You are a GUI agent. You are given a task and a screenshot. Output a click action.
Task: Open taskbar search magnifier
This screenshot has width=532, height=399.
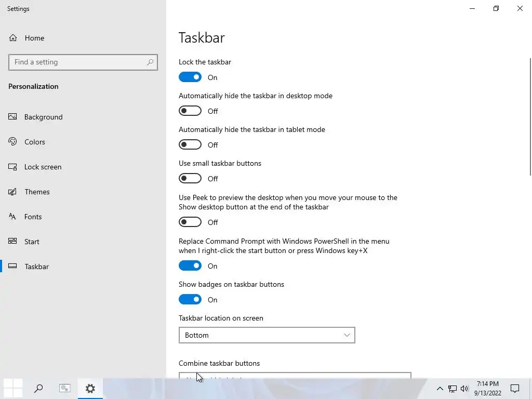point(38,388)
